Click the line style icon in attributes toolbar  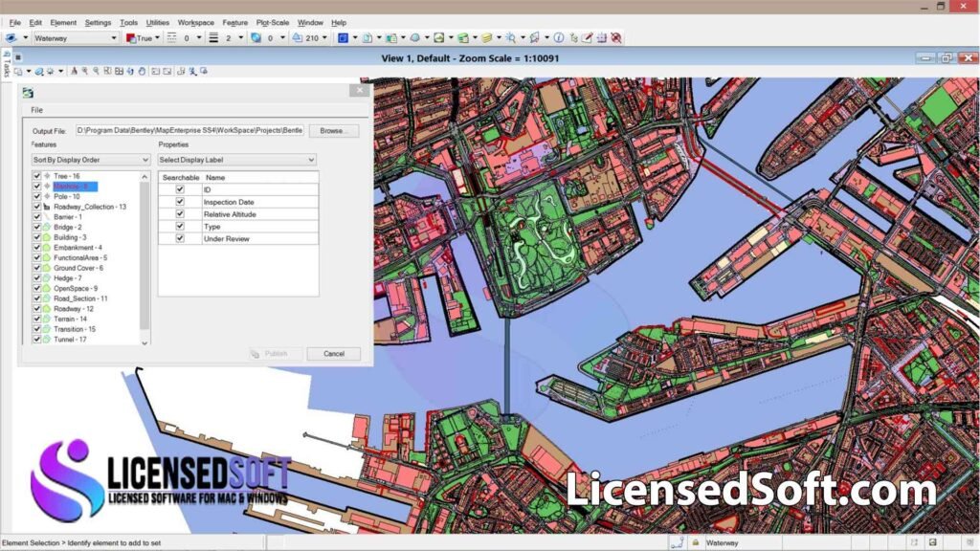click(x=172, y=38)
